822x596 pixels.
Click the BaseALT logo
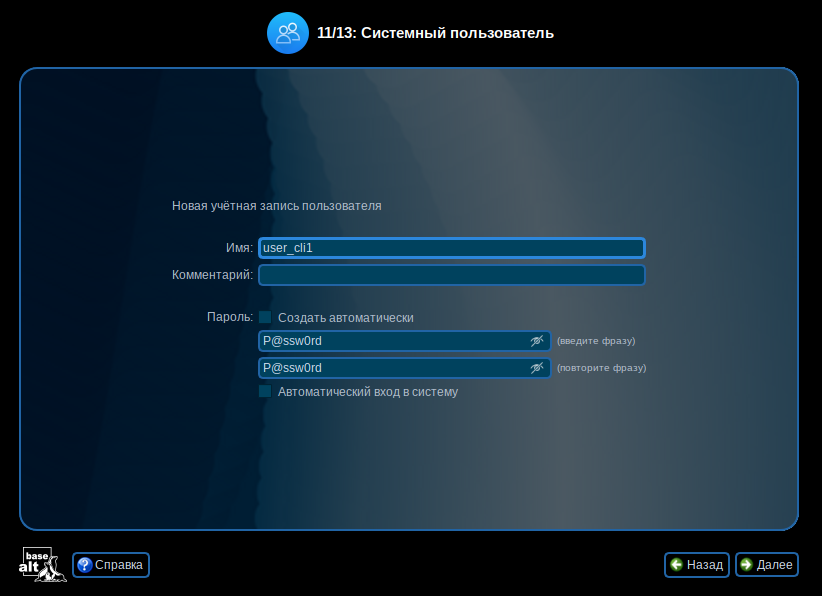tap(43, 565)
